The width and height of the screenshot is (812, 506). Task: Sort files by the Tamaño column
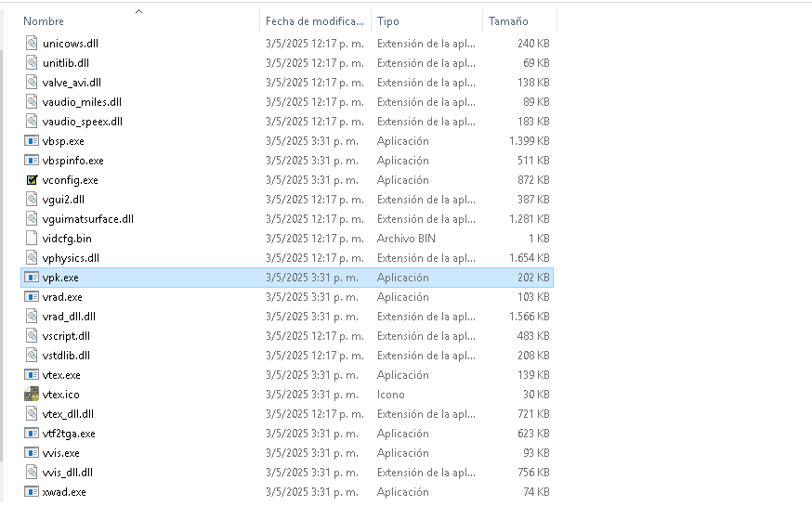[x=507, y=21]
